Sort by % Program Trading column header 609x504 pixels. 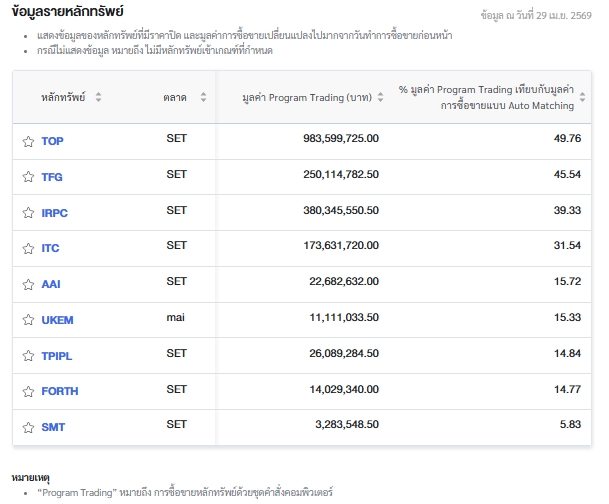click(585, 97)
